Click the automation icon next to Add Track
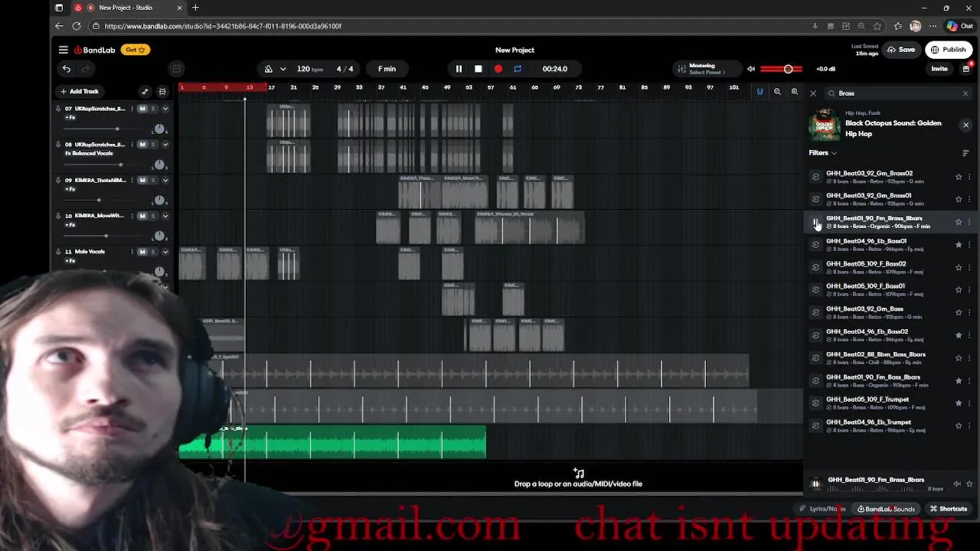 [145, 92]
